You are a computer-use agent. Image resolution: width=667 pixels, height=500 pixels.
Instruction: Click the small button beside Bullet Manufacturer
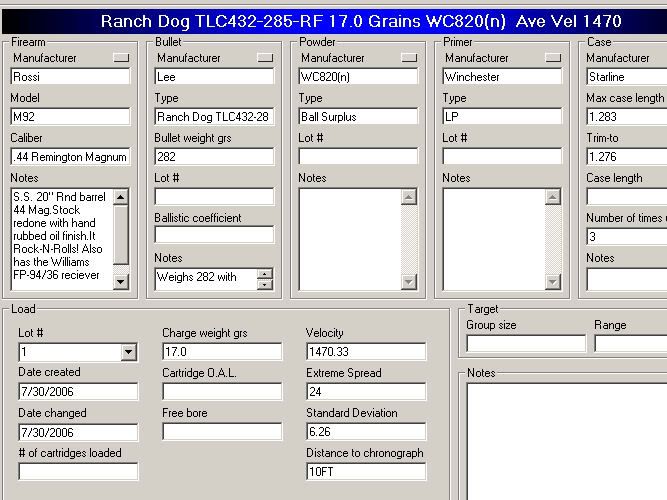tap(265, 57)
